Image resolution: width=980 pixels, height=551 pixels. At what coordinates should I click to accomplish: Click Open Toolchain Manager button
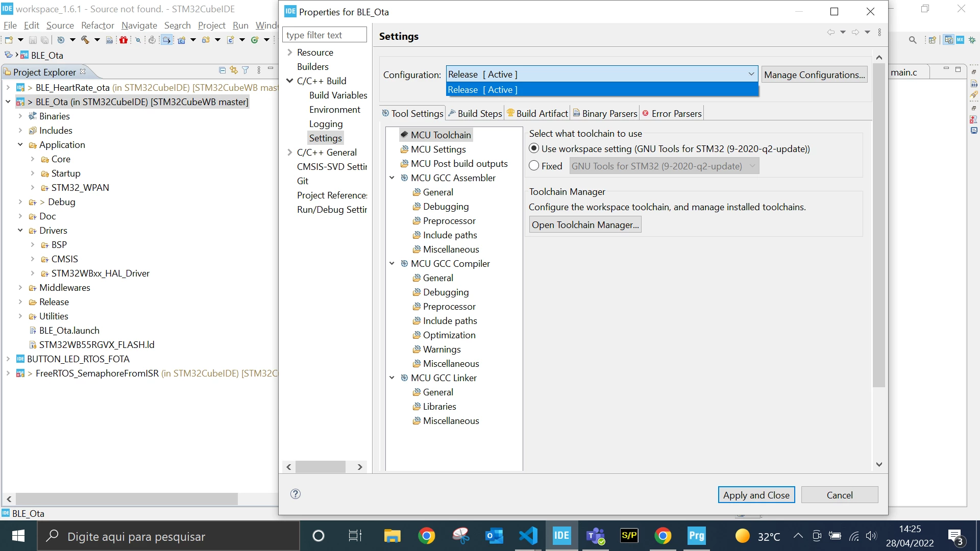click(x=585, y=225)
